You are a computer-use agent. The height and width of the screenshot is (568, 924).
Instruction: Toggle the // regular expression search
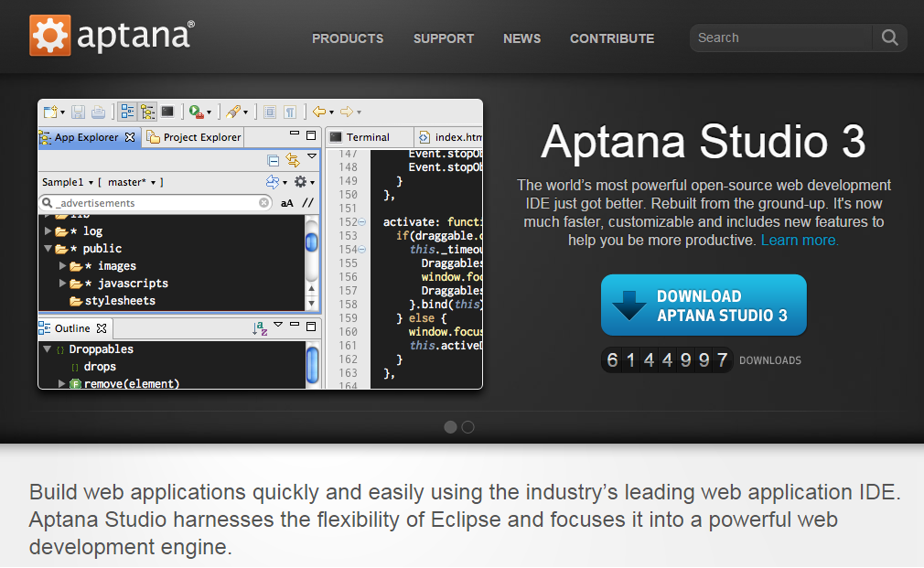coord(308,203)
